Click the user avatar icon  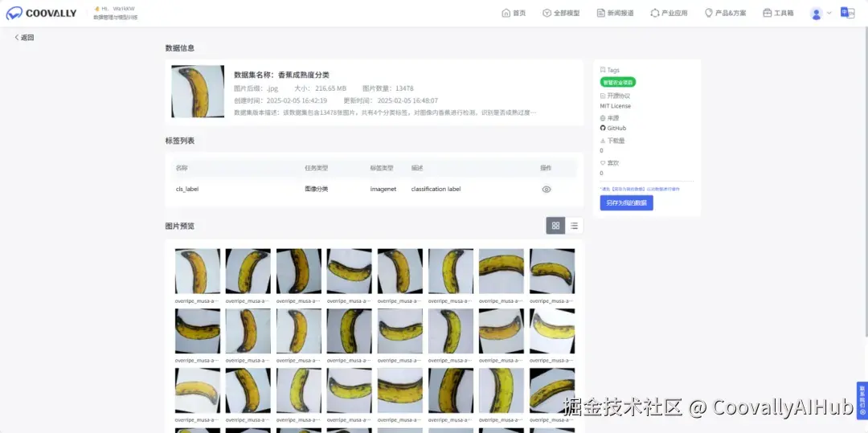816,14
